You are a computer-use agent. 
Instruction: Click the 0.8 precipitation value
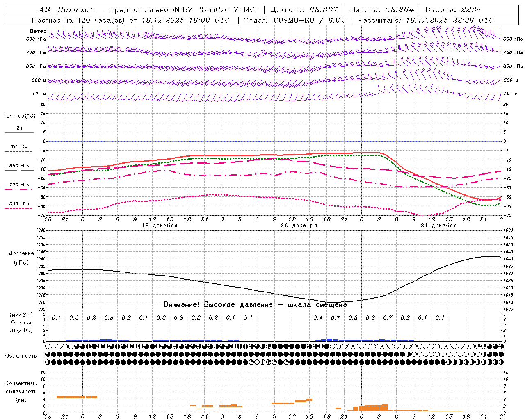(x=109, y=318)
